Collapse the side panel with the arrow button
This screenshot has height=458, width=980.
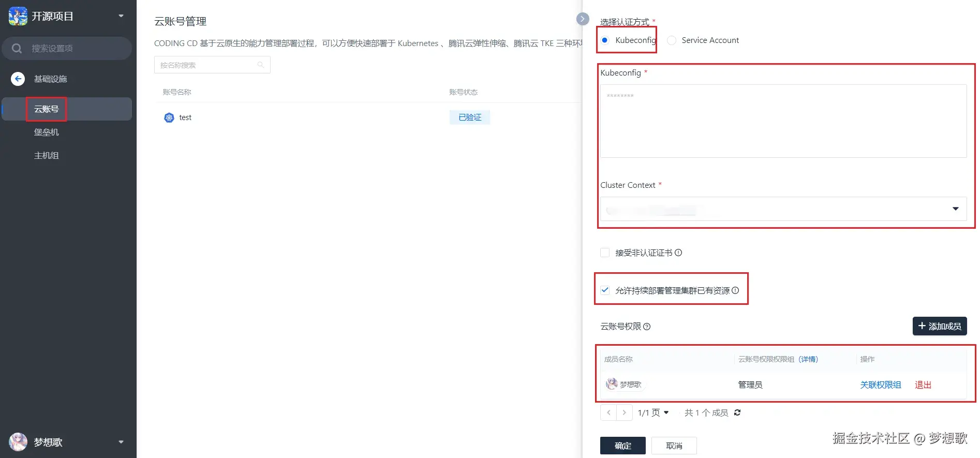click(x=583, y=19)
